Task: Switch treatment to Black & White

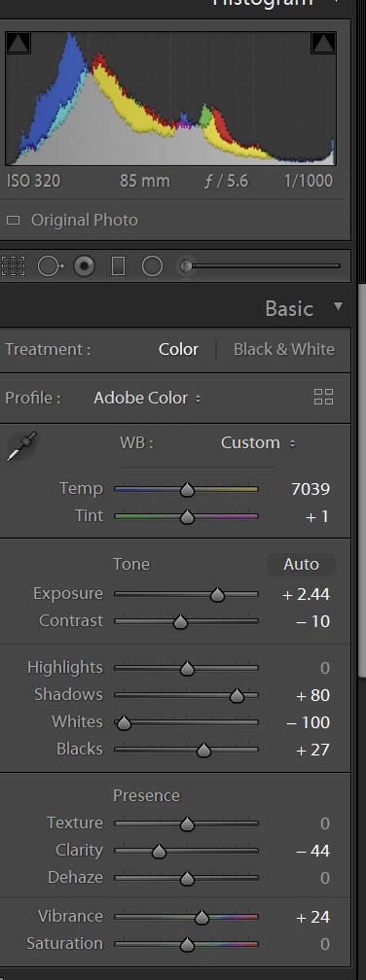Action: coord(284,349)
